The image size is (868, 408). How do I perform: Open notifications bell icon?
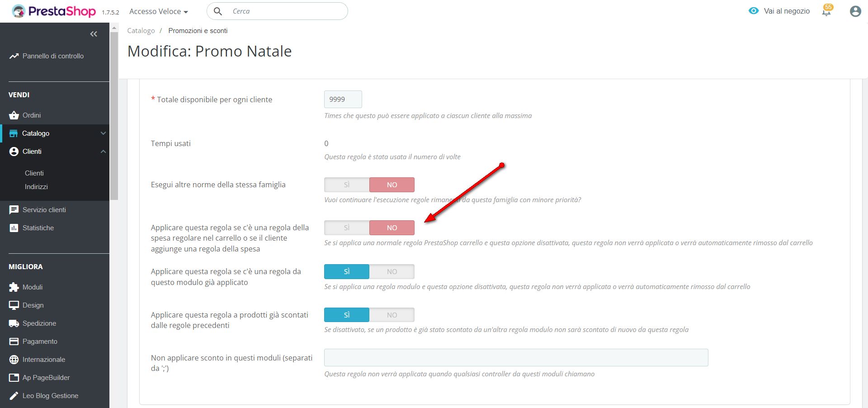point(826,12)
